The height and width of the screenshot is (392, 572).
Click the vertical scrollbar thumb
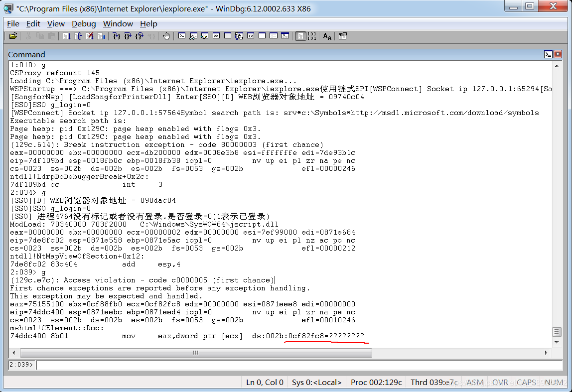click(x=557, y=332)
